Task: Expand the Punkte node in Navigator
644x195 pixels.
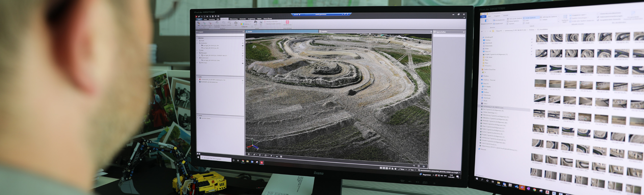Action: click(197, 41)
